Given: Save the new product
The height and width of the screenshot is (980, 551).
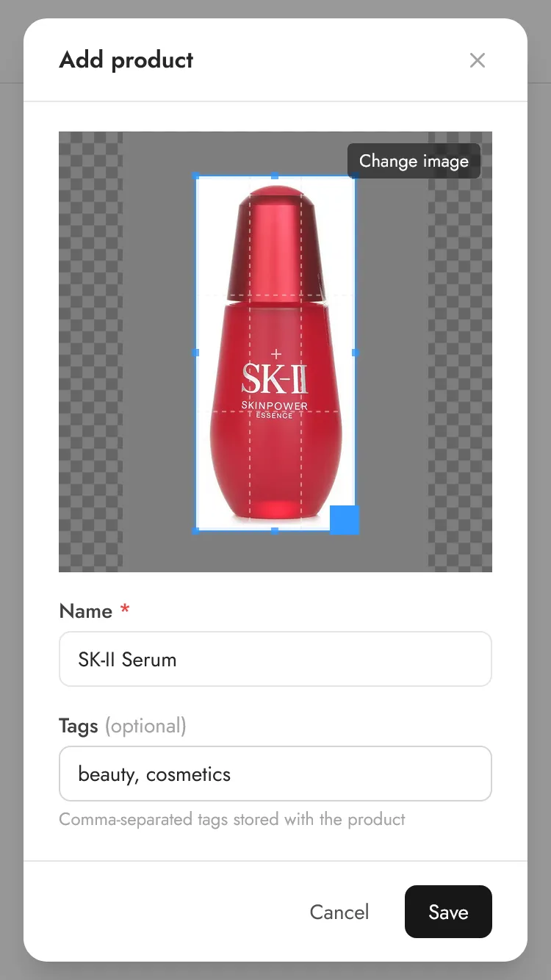Looking at the screenshot, I should point(448,912).
